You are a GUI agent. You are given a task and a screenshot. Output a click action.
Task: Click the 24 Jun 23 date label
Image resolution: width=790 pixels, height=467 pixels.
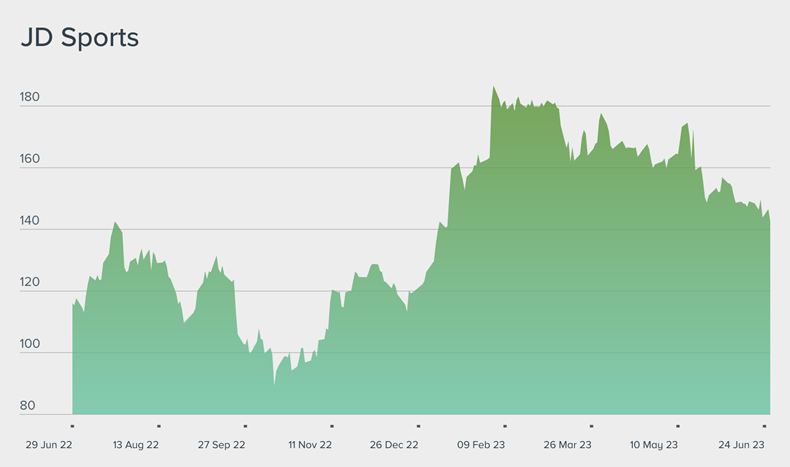pyautogui.click(x=741, y=443)
